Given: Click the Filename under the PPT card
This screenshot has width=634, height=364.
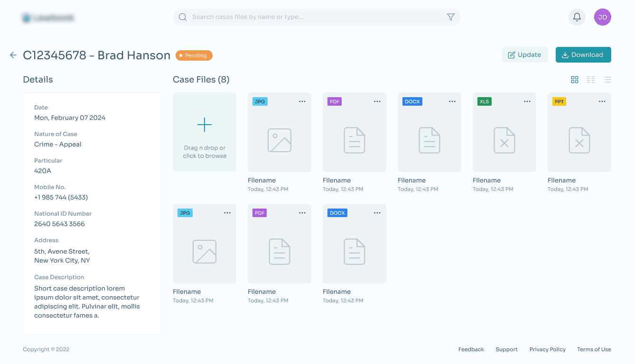Looking at the screenshot, I should 561,180.
